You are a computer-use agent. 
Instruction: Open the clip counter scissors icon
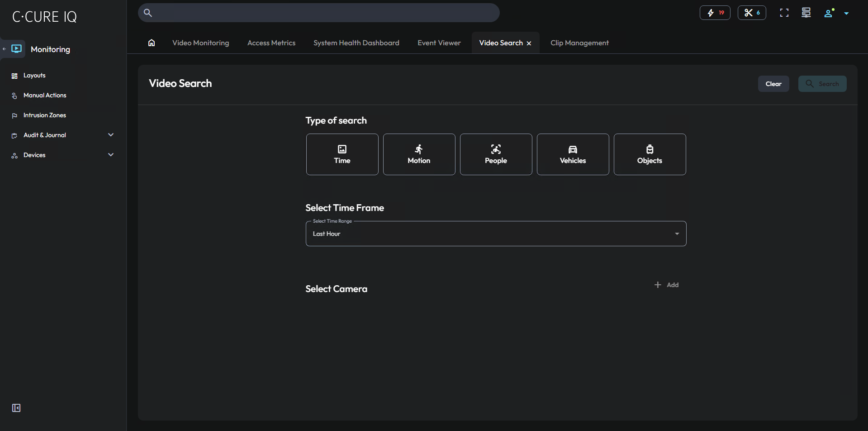tap(751, 12)
